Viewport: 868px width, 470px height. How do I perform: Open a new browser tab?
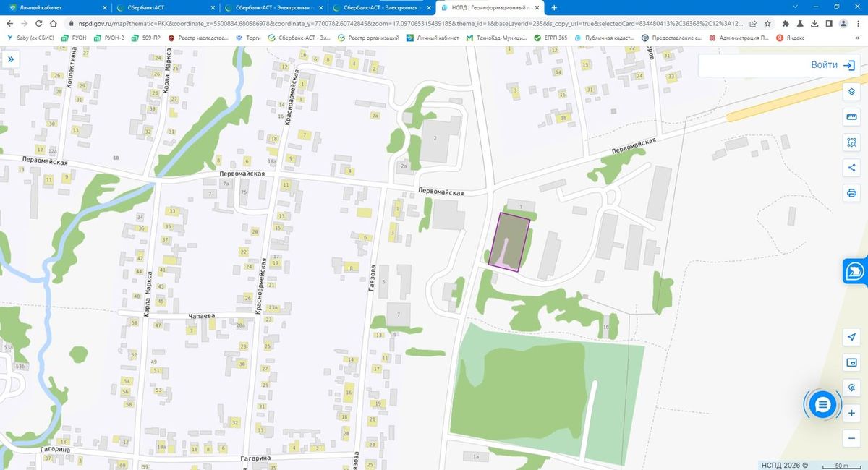pos(554,7)
